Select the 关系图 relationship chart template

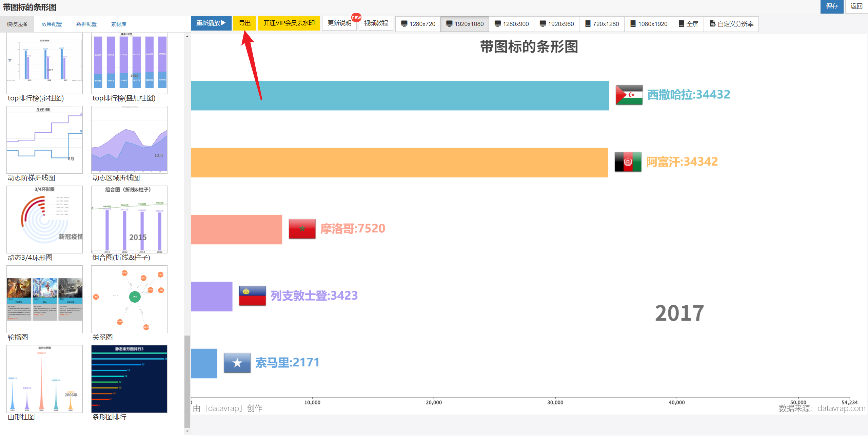point(129,299)
